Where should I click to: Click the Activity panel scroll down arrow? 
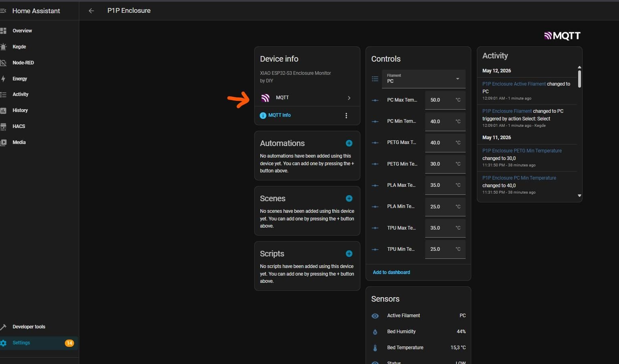(579, 196)
